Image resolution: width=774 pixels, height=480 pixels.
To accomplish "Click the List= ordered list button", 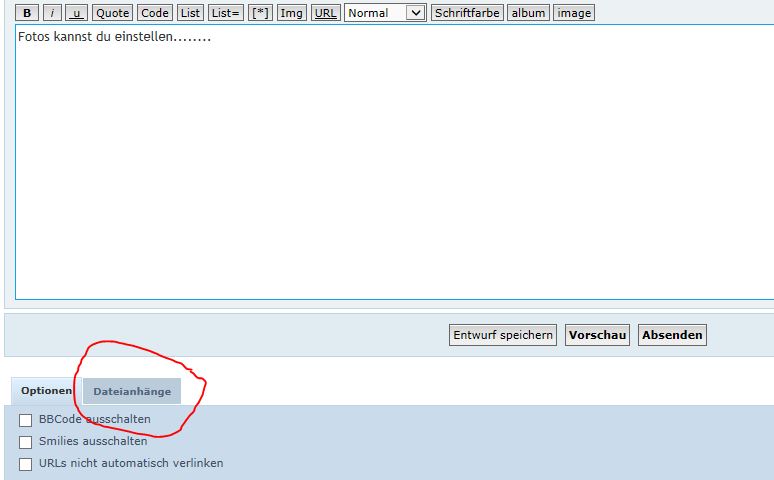I will pyautogui.click(x=226, y=13).
